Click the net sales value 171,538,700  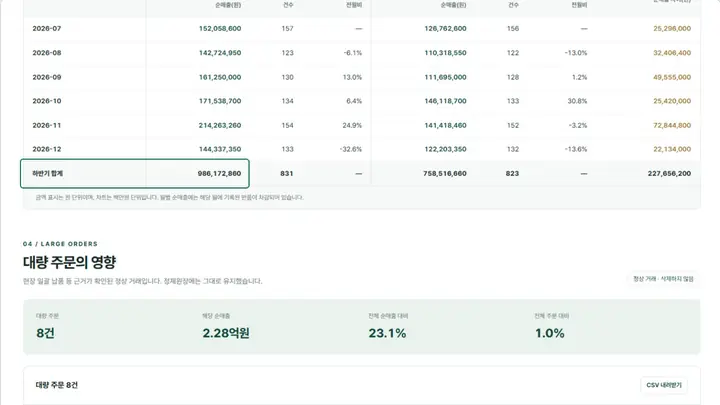(220, 101)
